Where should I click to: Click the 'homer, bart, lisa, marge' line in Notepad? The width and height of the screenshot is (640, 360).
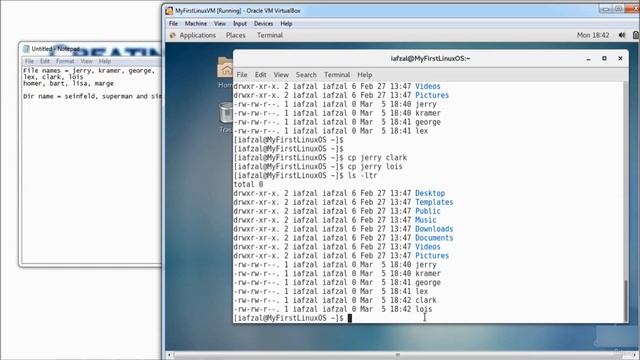coord(68,83)
